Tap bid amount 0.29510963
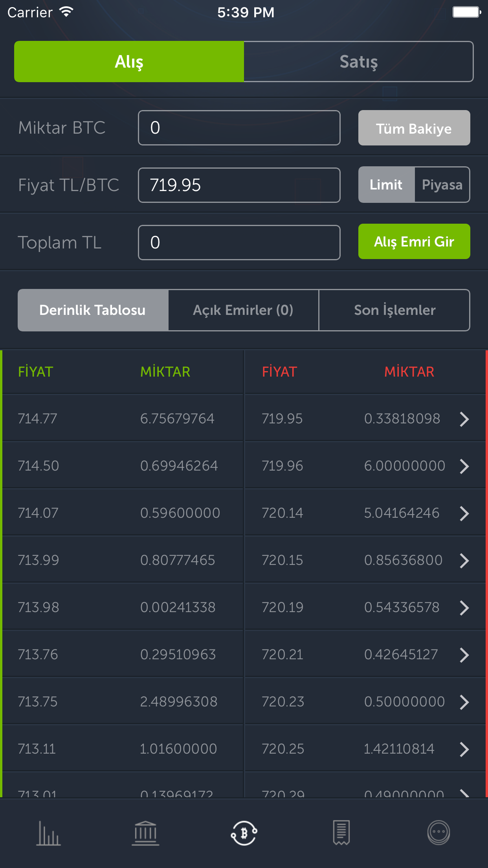This screenshot has height=868, width=488. pyautogui.click(x=178, y=655)
